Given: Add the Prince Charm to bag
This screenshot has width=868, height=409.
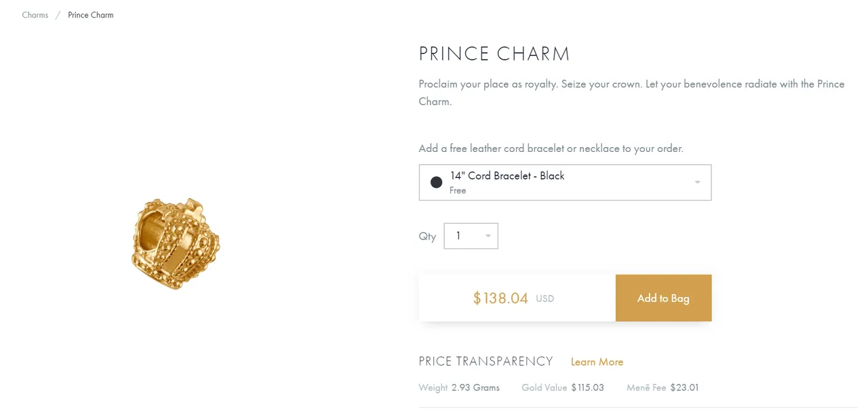Looking at the screenshot, I should [663, 298].
